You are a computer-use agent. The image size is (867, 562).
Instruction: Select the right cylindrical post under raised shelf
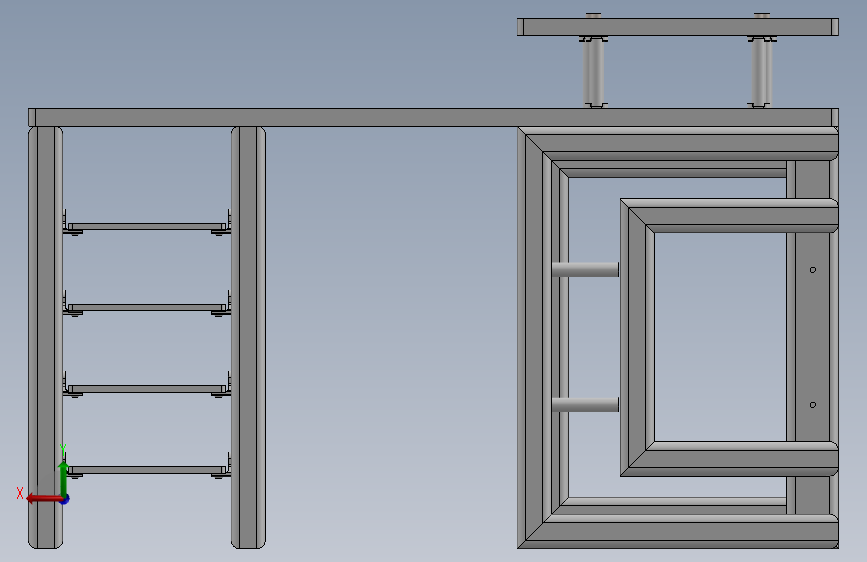coord(762,72)
